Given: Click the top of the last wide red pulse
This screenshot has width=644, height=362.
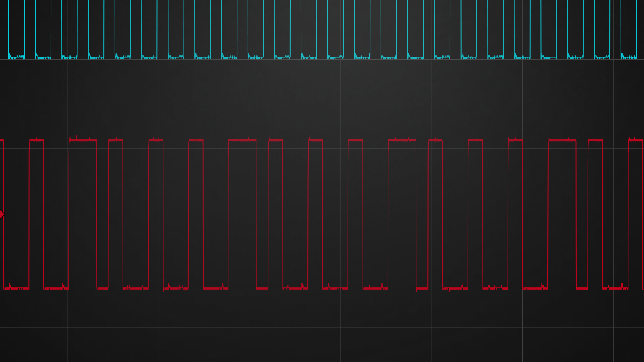Looking at the screenshot, I should tap(562, 140).
